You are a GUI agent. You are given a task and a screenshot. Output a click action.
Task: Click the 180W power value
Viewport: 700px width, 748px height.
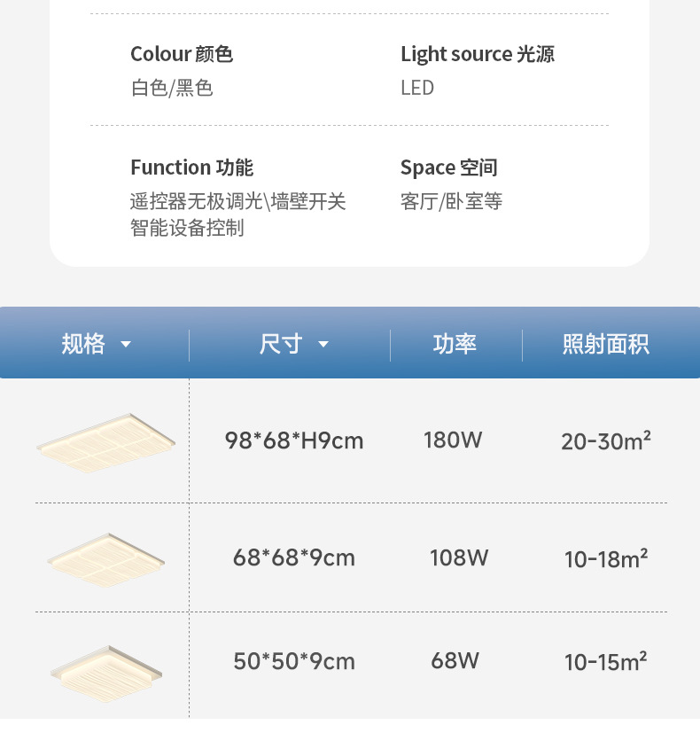pos(453,440)
